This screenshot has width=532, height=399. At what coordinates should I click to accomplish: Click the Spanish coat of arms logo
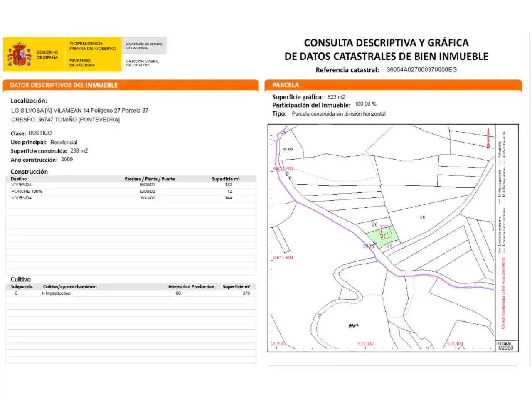click(19, 54)
